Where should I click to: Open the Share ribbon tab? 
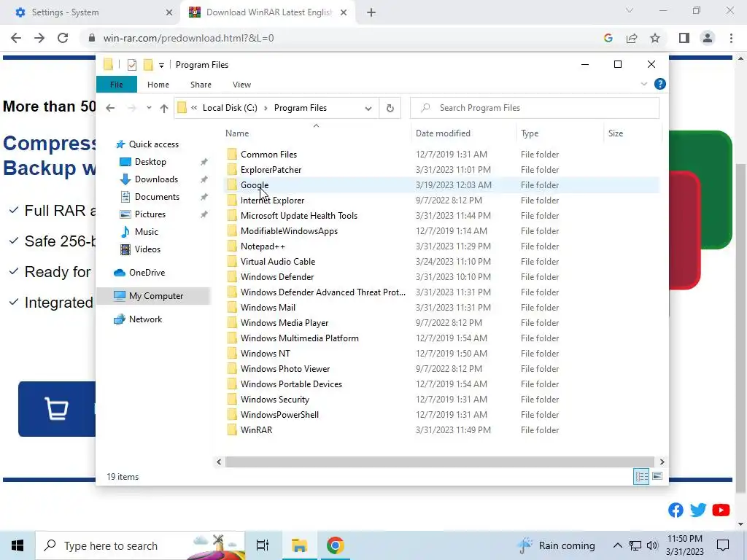point(201,85)
